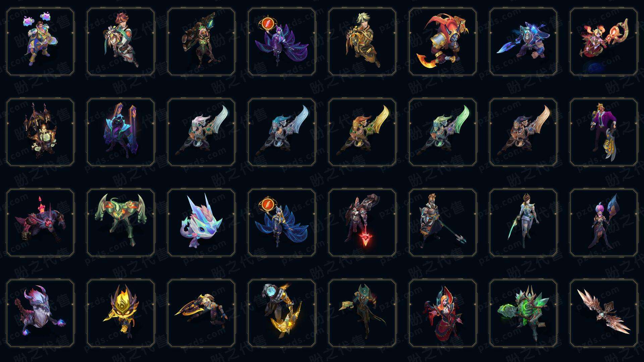Choose the green greatsword warrior chroma

pyautogui.click(x=443, y=132)
